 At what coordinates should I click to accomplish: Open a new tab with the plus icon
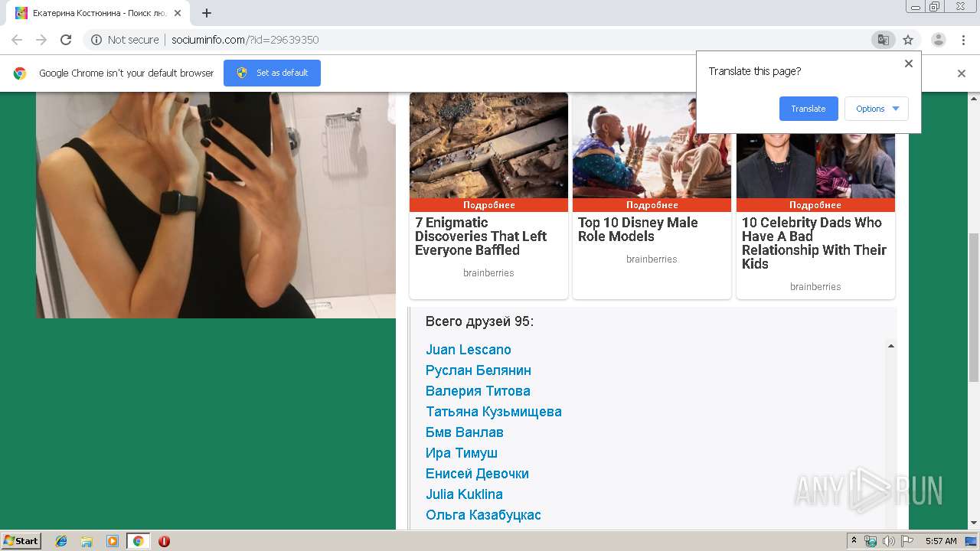point(207,13)
